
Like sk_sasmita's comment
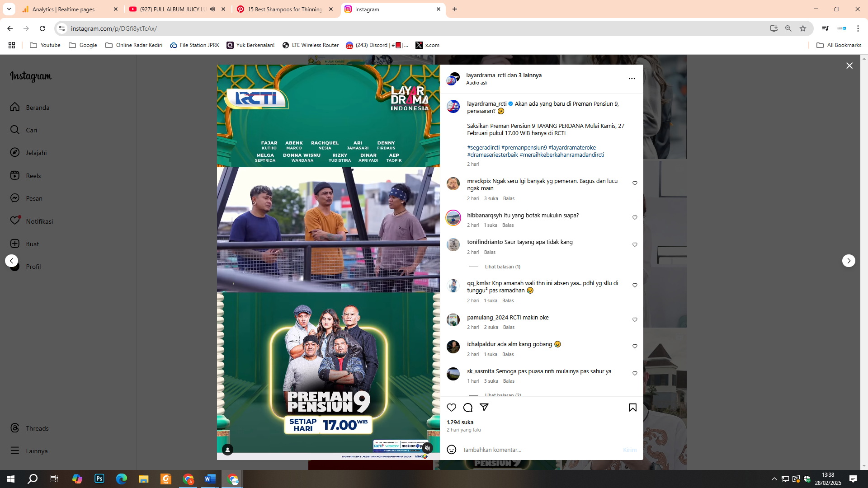[635, 374]
